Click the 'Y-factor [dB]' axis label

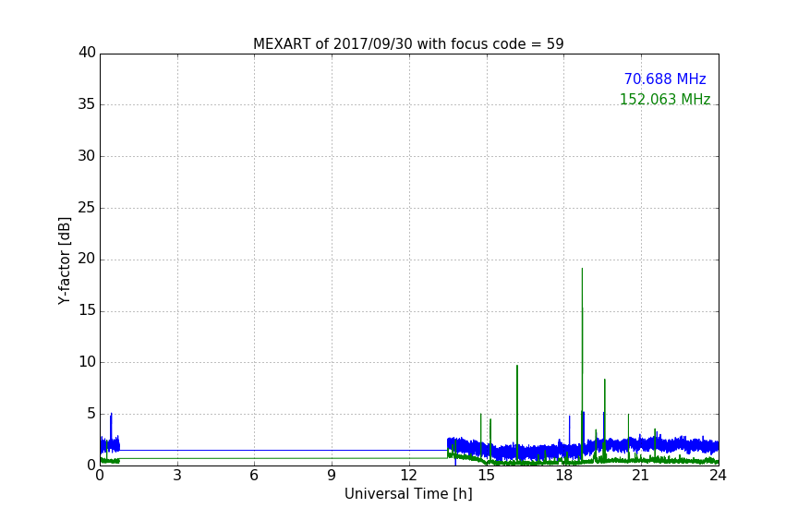coord(64,260)
